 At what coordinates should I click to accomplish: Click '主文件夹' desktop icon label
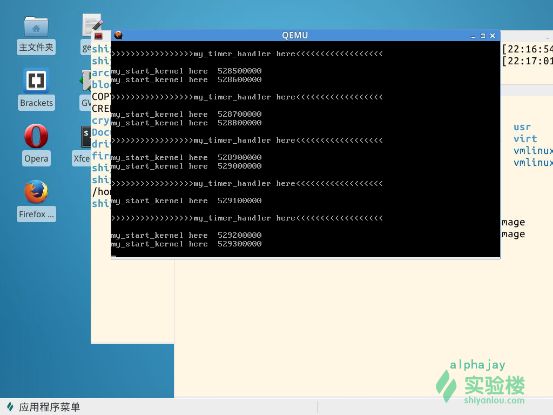tap(36, 47)
